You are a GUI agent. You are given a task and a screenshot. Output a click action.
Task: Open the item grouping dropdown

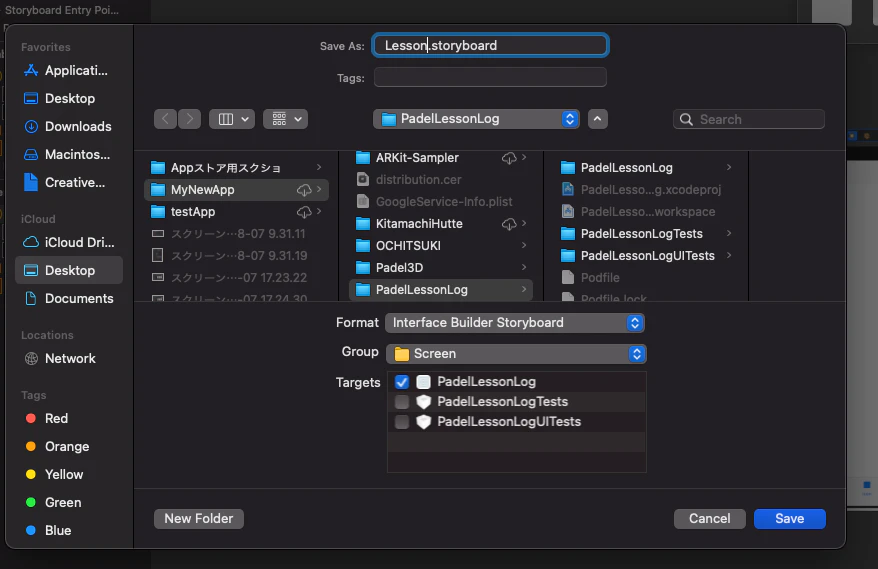[286, 119]
